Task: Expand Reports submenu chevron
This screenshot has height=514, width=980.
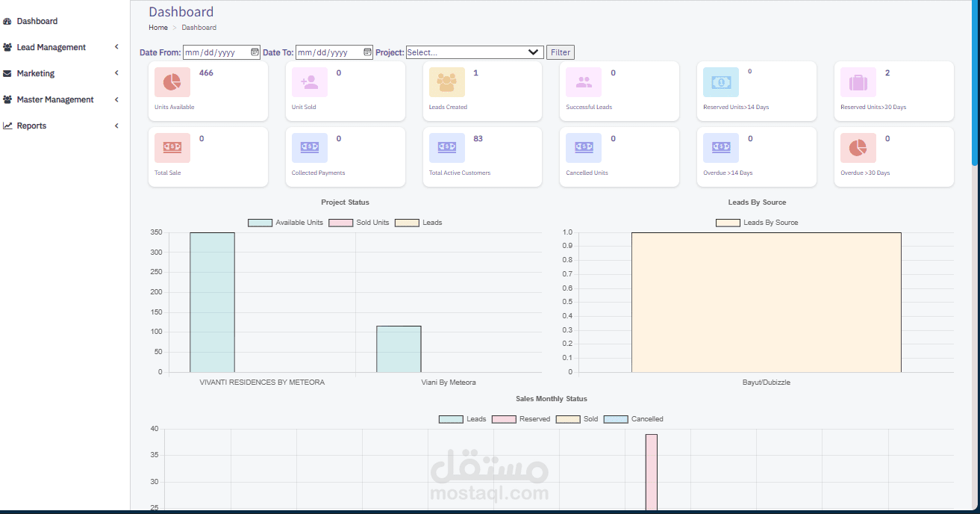Action: click(116, 126)
